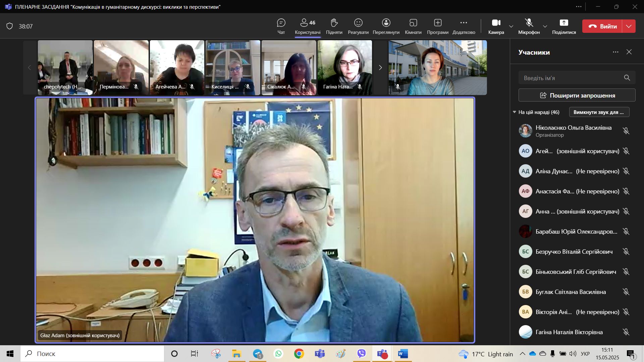Expand the Camera options dropdown arrow
Image resolution: width=644 pixels, height=362 pixels.
point(511,26)
